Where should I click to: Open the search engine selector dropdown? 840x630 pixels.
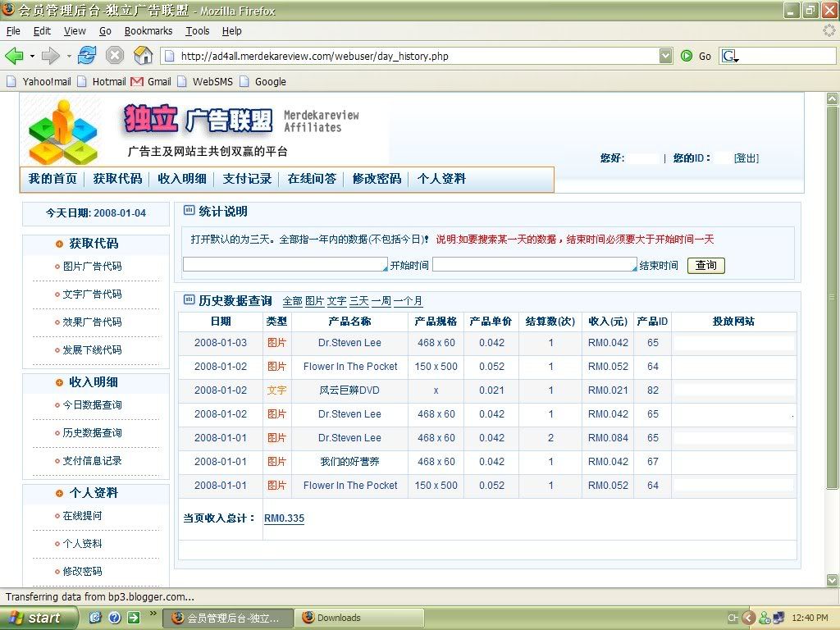pyautogui.click(x=729, y=56)
